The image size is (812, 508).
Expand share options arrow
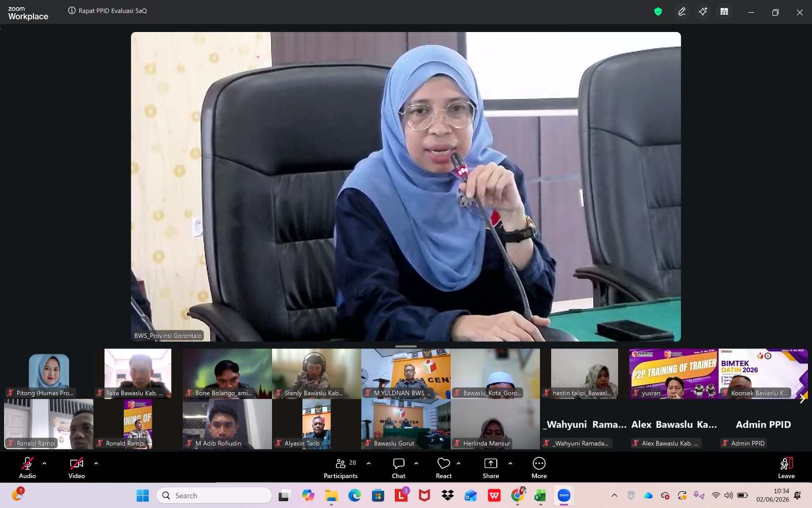[x=510, y=463]
